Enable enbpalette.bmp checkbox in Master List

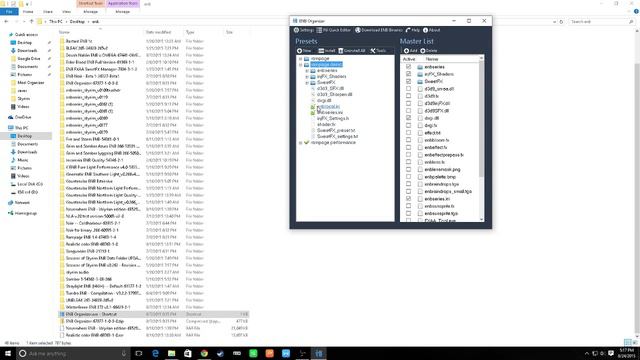pos(408,177)
